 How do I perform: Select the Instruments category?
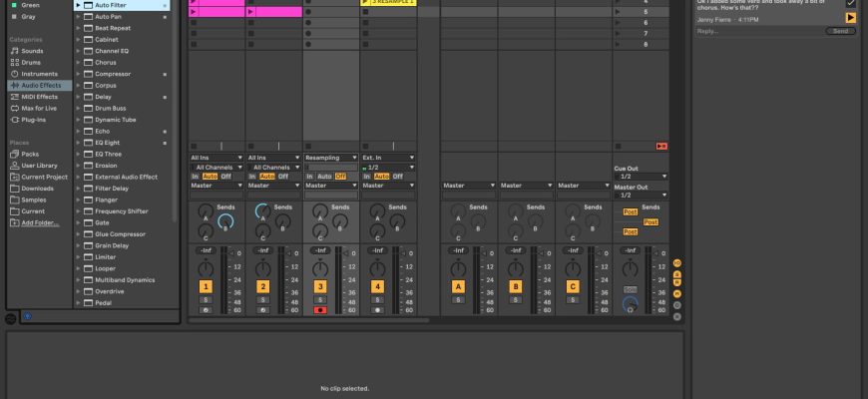click(x=39, y=74)
